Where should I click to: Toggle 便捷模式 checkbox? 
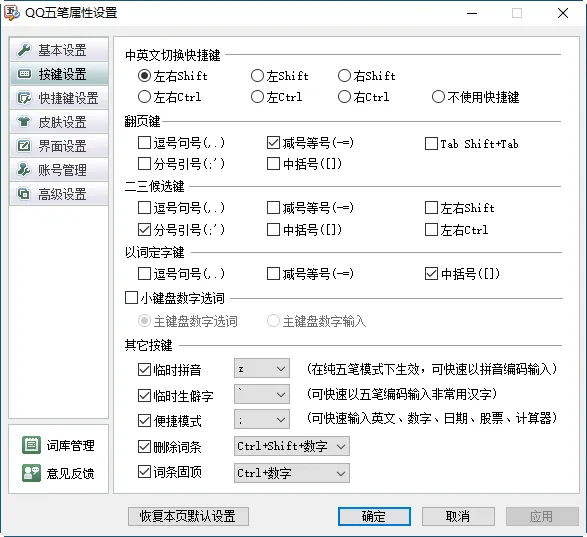[x=145, y=421]
